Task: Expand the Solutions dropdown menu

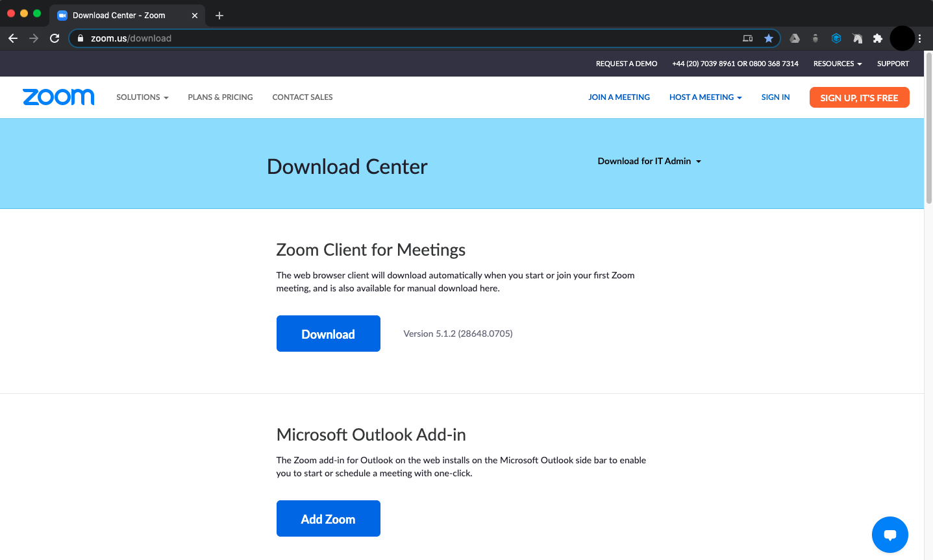Action: [142, 97]
